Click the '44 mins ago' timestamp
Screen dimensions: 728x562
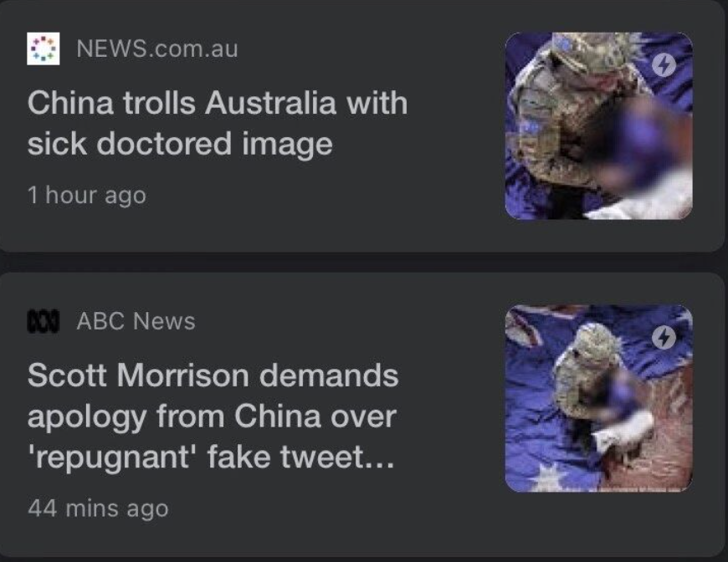pyautogui.click(x=98, y=508)
